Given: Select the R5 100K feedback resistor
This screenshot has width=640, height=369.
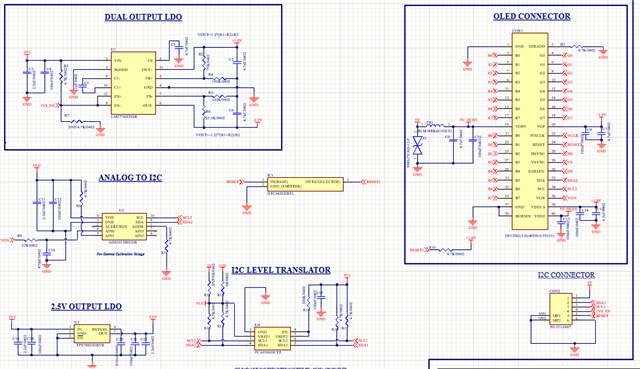Looking at the screenshot, I should [x=219, y=96].
